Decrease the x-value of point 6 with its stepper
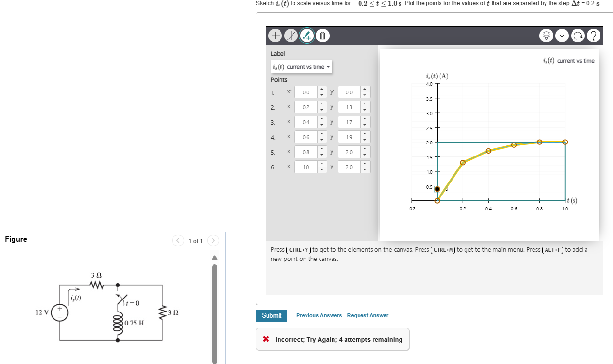Viewport: 613px width, 364px height. click(x=322, y=169)
